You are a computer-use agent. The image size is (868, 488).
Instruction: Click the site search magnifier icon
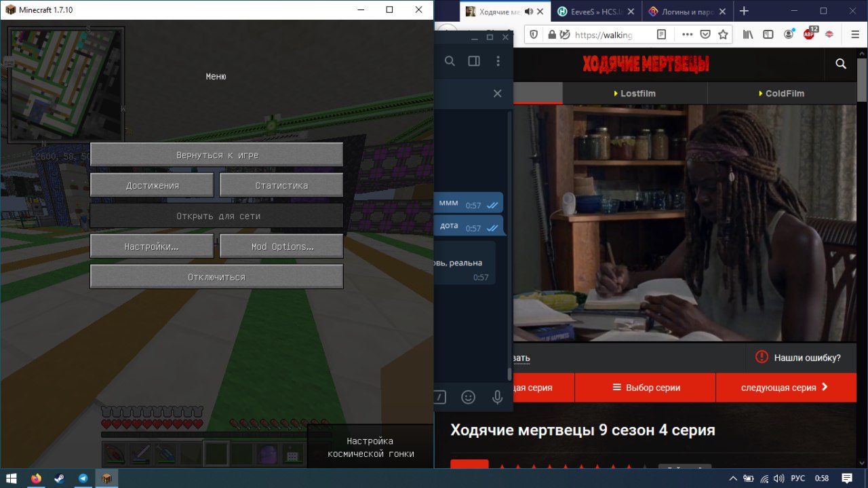[x=841, y=64]
